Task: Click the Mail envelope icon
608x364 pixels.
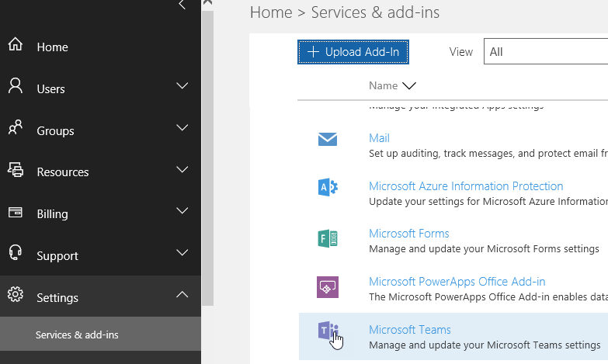Action: click(328, 140)
